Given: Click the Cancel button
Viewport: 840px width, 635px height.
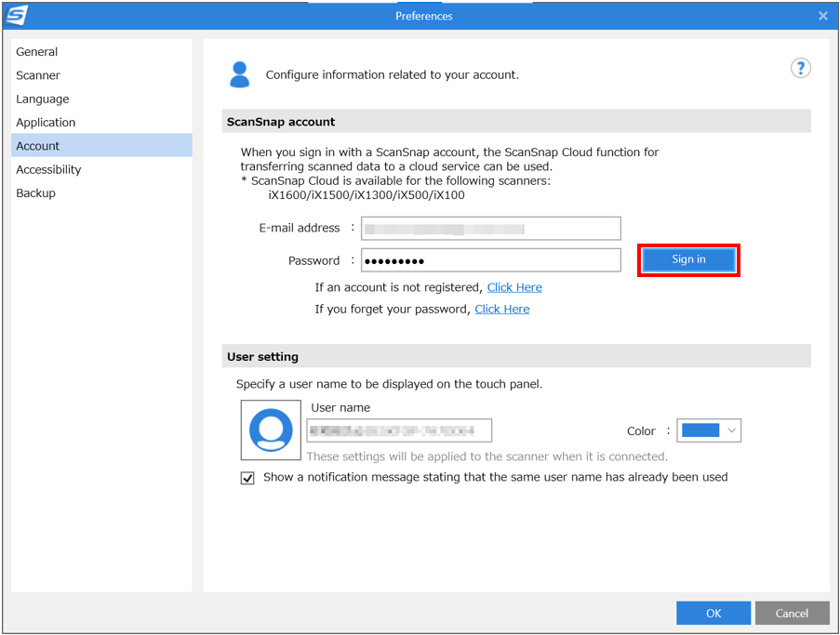Looking at the screenshot, I should [x=792, y=613].
